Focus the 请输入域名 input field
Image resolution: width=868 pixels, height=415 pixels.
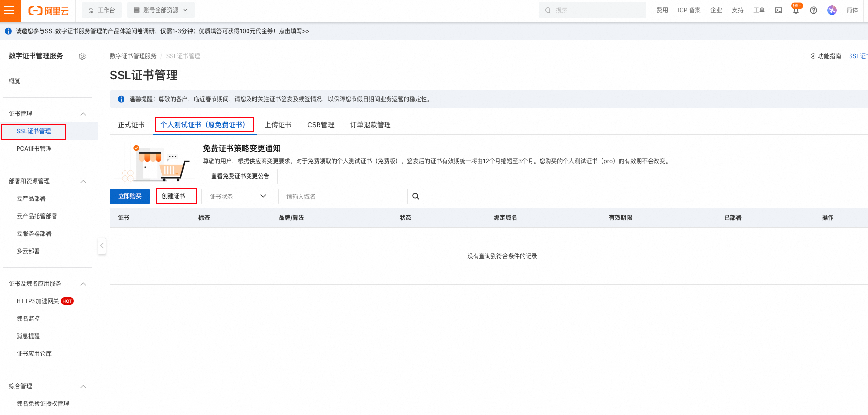[343, 196]
